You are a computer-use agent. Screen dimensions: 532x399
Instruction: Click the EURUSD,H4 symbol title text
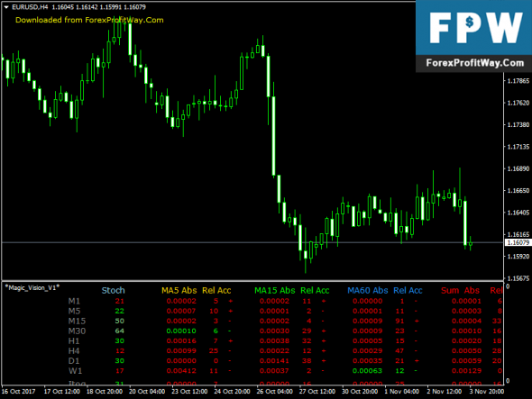[30, 7]
